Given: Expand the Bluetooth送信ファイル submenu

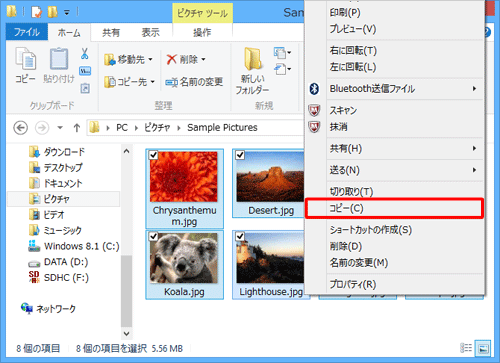Looking at the screenshot, I should coord(474,89).
